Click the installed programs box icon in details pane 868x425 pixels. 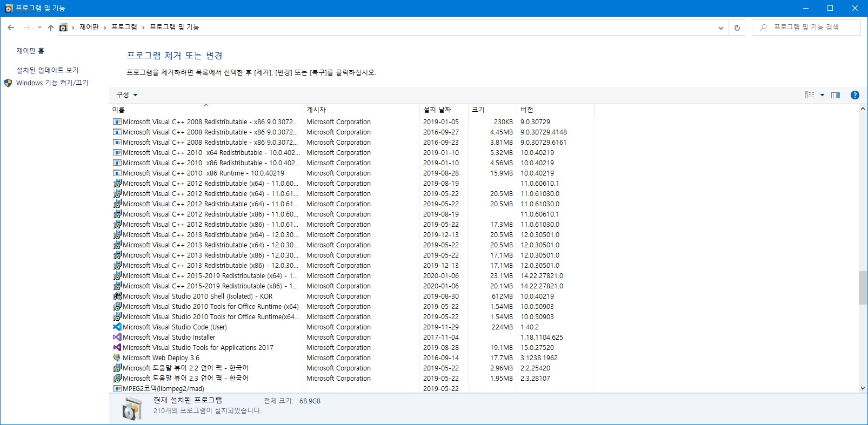click(131, 409)
